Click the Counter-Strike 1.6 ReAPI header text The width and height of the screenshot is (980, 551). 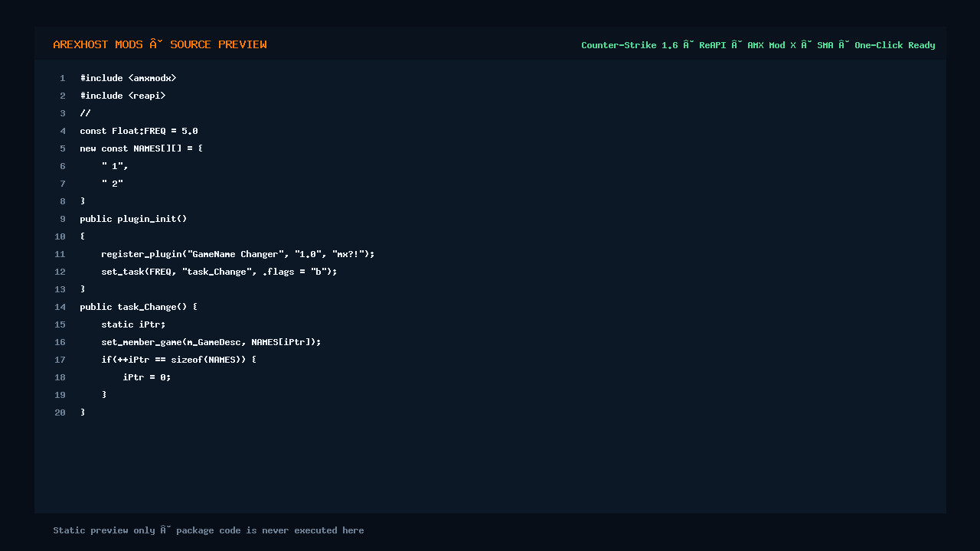tap(758, 45)
